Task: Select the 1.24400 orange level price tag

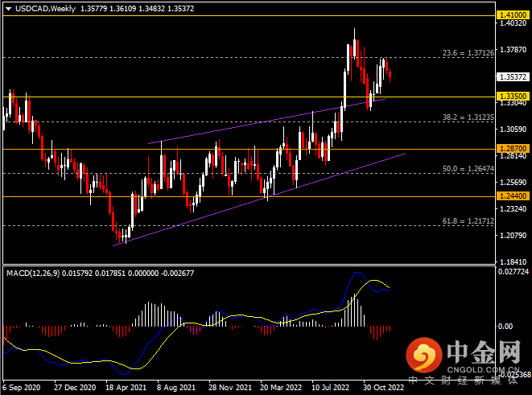Action: point(513,196)
